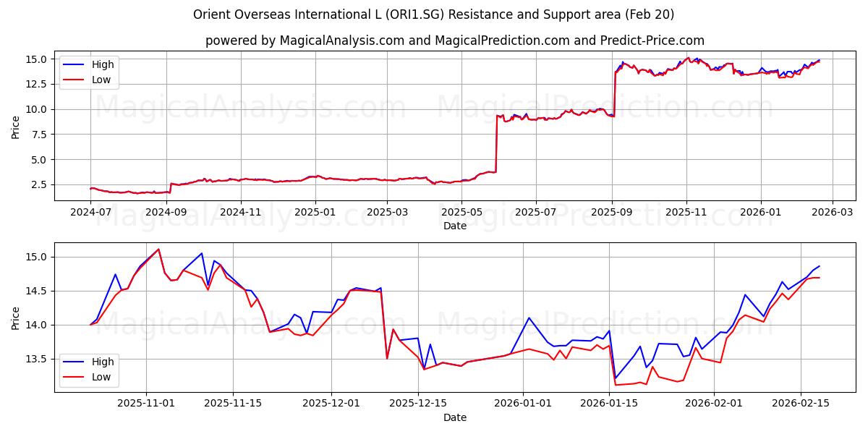Image resolution: width=868 pixels, height=434 pixels.
Task: Click the 'Price' y-axis label of top chart
Action: point(16,125)
